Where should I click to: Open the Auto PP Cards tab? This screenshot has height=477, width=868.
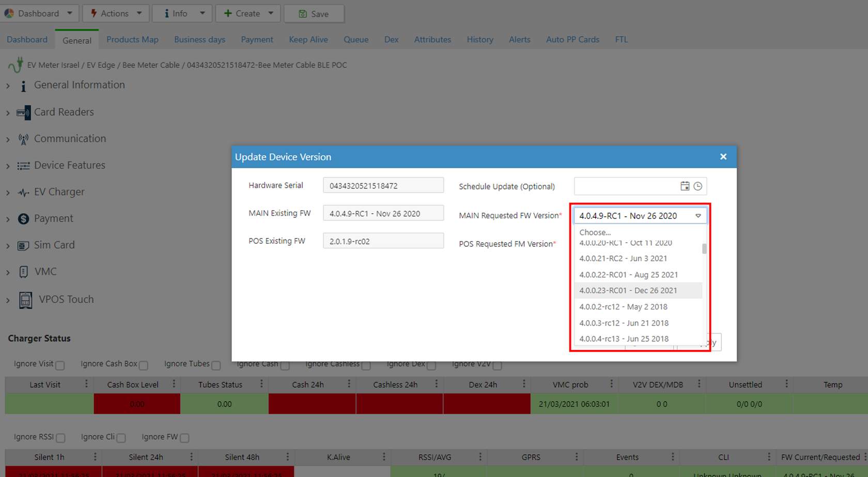pyautogui.click(x=572, y=39)
